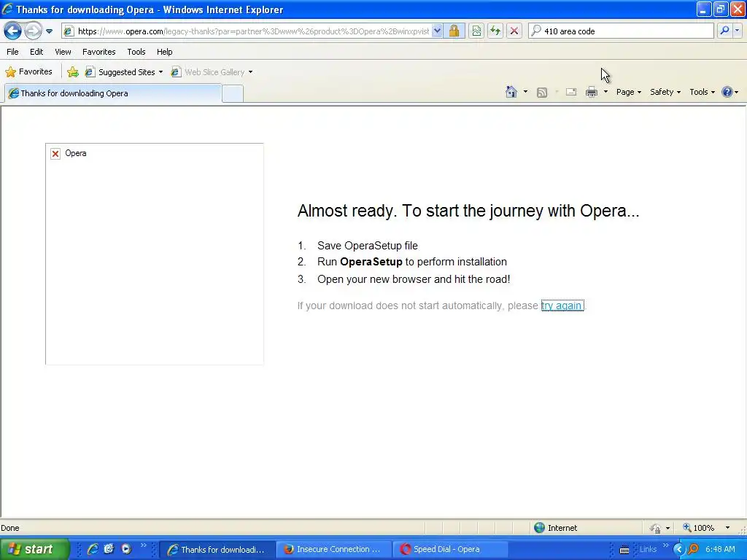Click the Refresh page icon

495,31
